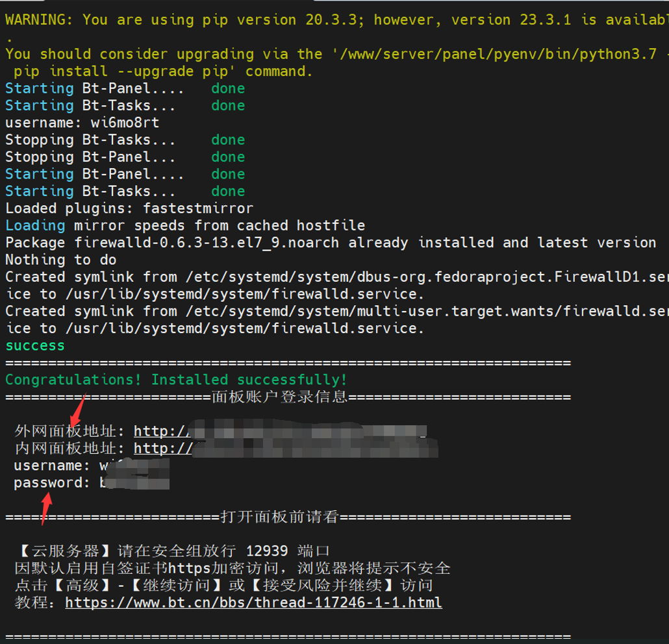Click the blurred internal panel address link
The width and height of the screenshot is (669, 644).
(286, 448)
